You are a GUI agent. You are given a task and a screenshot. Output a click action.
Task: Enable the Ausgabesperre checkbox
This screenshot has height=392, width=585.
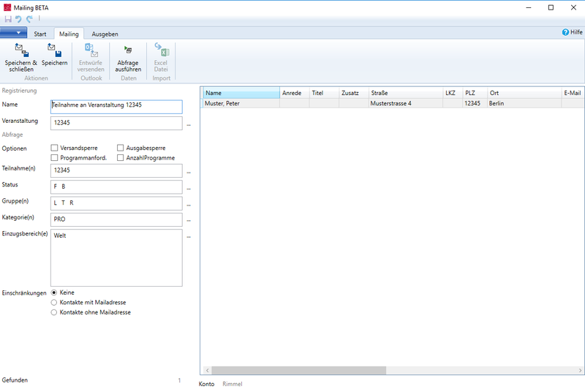point(120,148)
